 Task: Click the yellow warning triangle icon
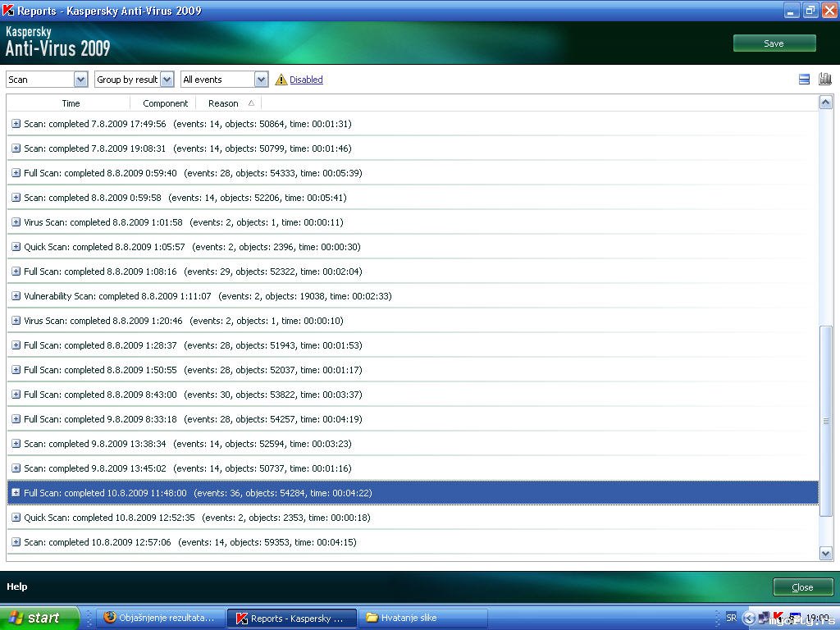click(x=281, y=80)
